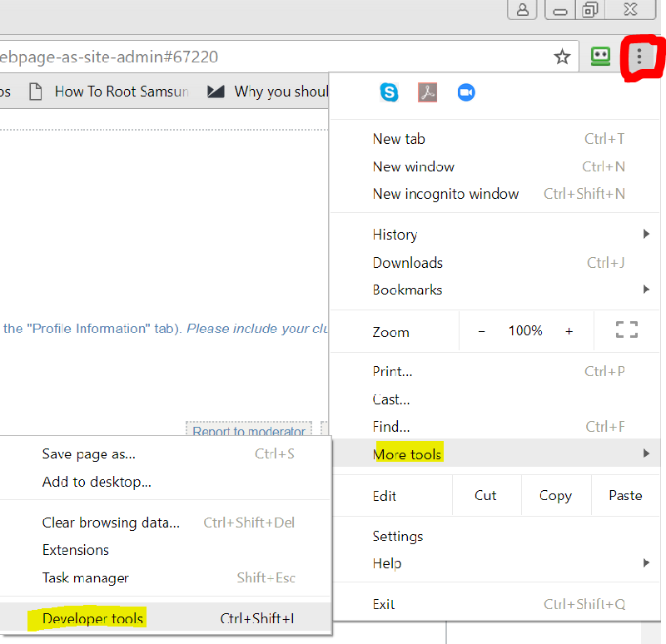This screenshot has width=666, height=644.
Task: Click the Adobe Acrobat PDF extension icon
Action: [427, 92]
